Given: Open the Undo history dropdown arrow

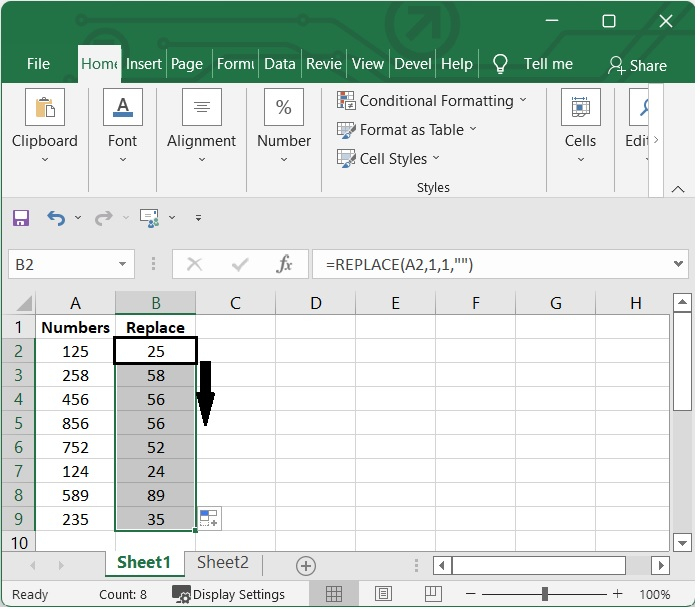Looking at the screenshot, I should pos(78,218).
